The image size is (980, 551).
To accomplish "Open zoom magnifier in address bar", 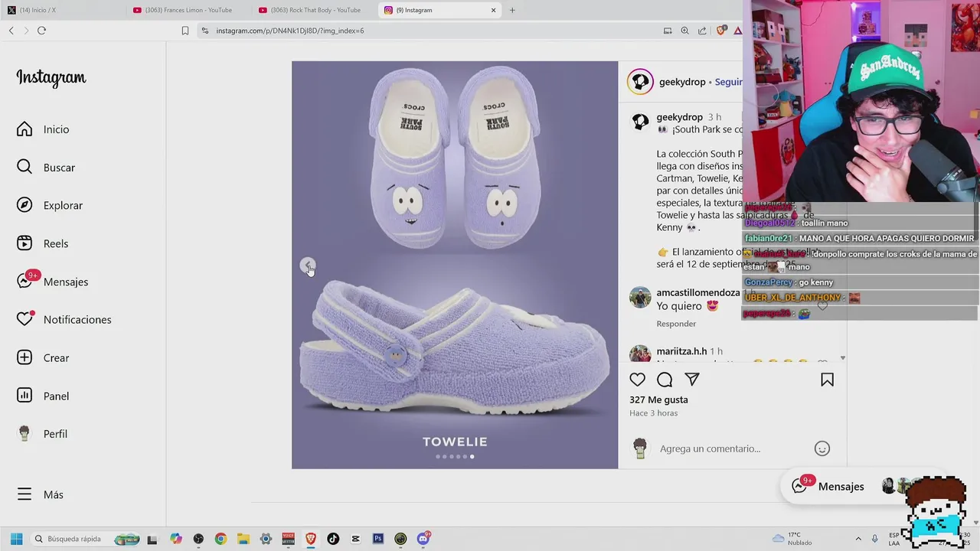I will tap(684, 31).
